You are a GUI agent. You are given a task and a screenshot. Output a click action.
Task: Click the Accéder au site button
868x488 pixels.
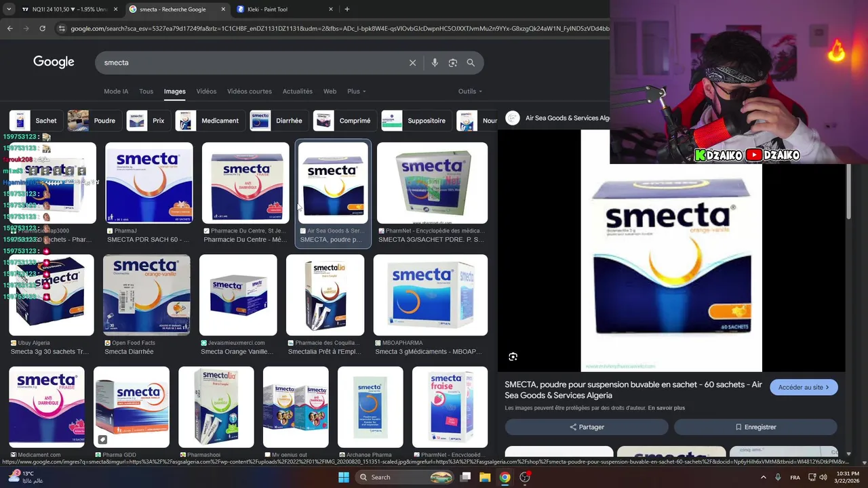point(804,388)
